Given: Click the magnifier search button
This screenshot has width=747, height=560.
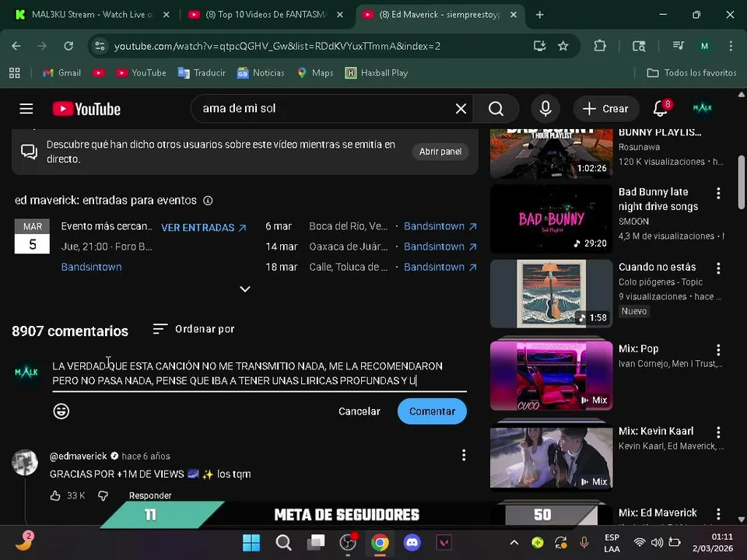Looking at the screenshot, I should coord(496,109).
